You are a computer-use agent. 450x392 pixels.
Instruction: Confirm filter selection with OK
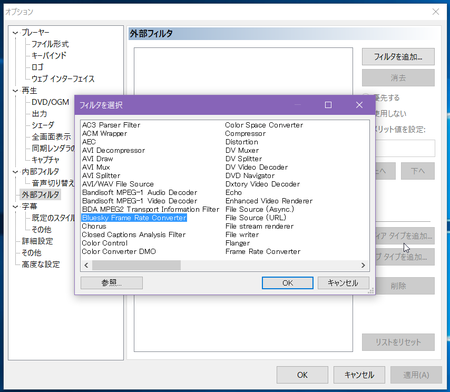coord(288,283)
